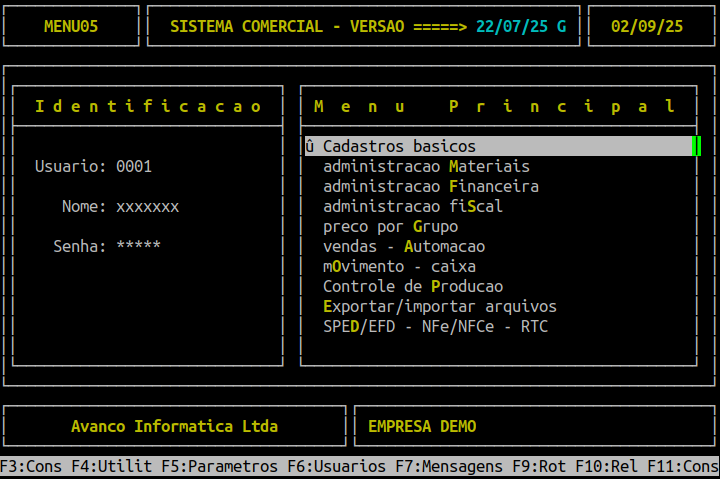Click the SISTEMA COMERCIAL - VERSAO title text
Screen dimensions: 720x479
[287, 26]
